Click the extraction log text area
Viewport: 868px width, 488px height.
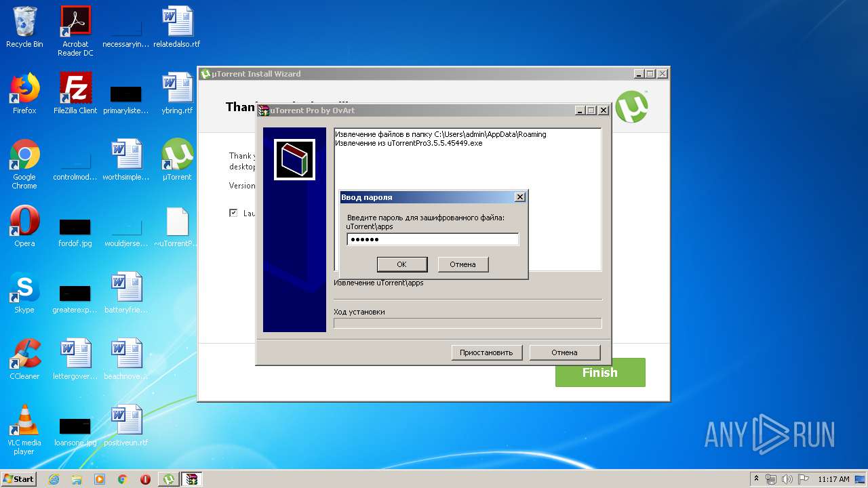(468, 199)
